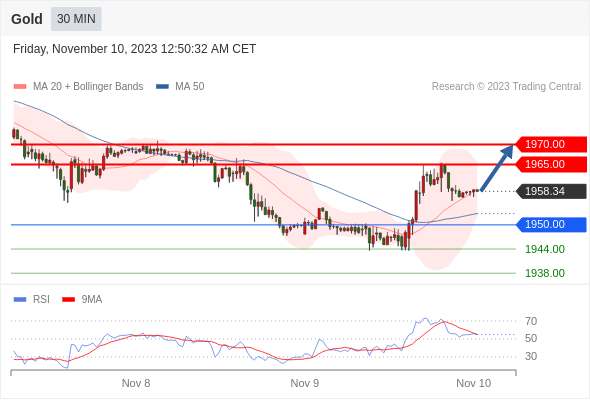Click the RSI 30 level label

tap(531, 356)
